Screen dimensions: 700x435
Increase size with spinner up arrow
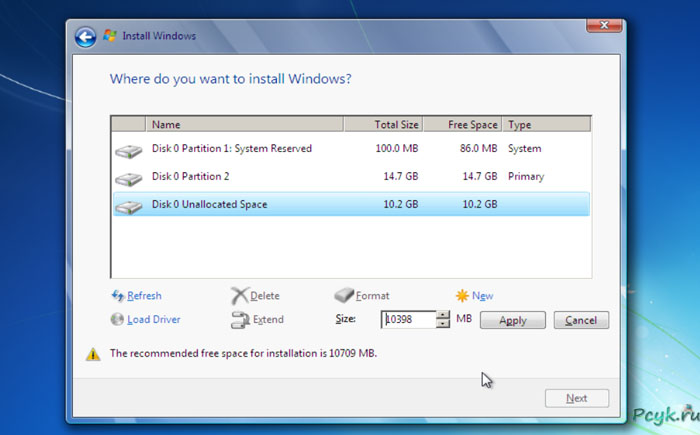[x=444, y=315]
